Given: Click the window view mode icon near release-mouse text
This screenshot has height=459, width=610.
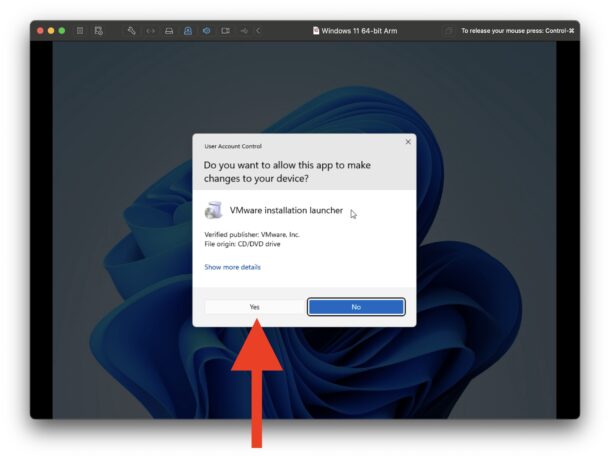Looking at the screenshot, I should click(449, 31).
